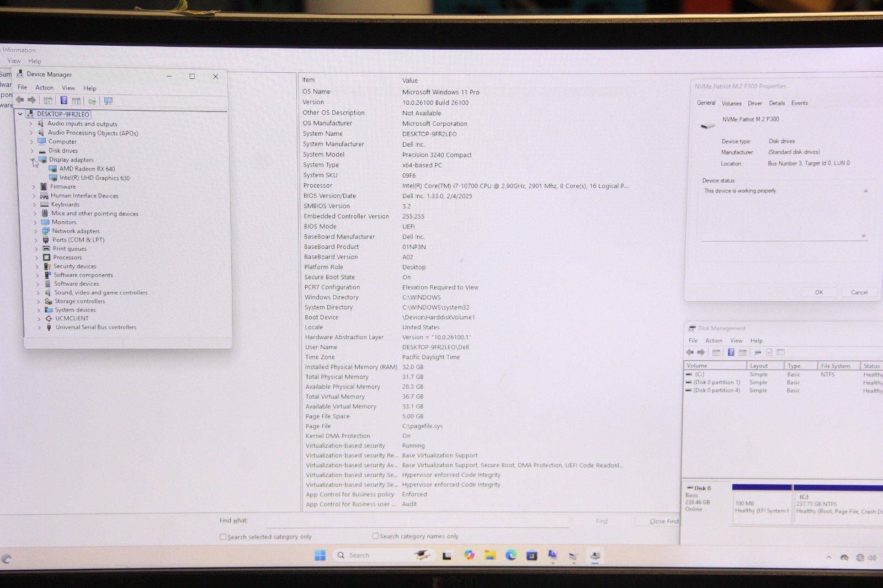Select the (C:) volume row in Disk Management
Viewport: 883px width, 588px height.
point(783,375)
